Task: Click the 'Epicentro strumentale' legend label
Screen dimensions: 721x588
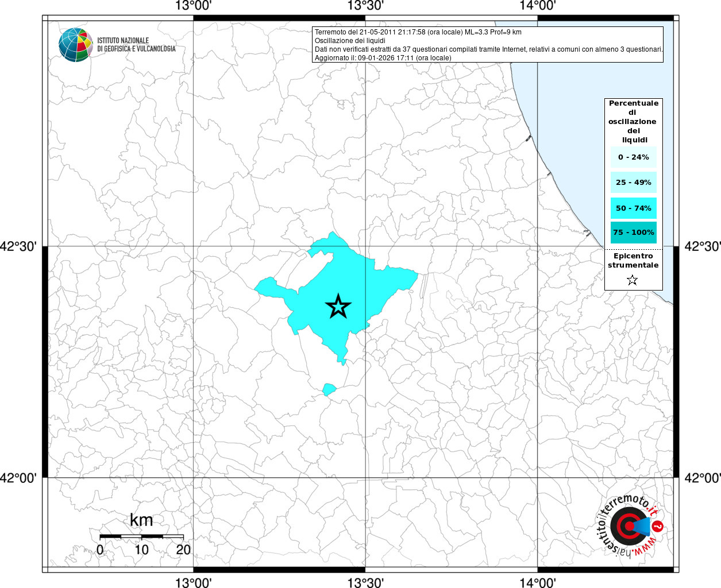Action: (633, 260)
